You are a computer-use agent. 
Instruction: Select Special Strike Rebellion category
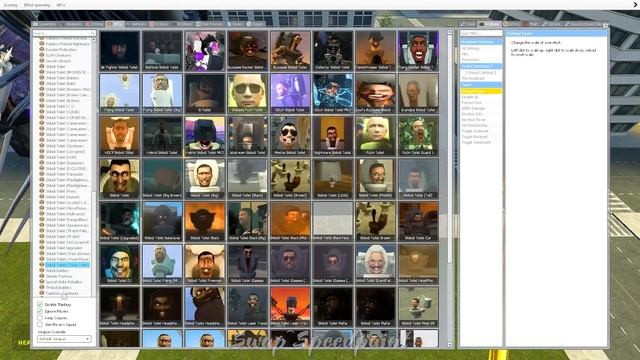(64, 282)
